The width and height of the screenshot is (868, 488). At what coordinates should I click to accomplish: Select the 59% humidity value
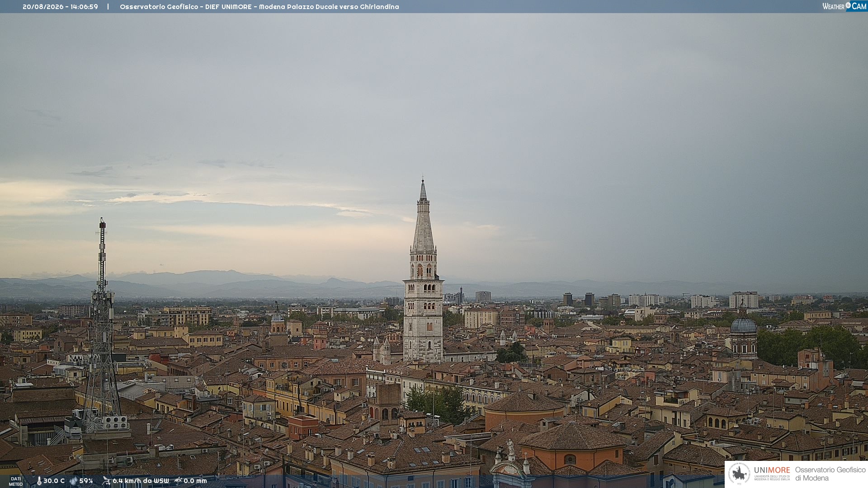(86, 481)
